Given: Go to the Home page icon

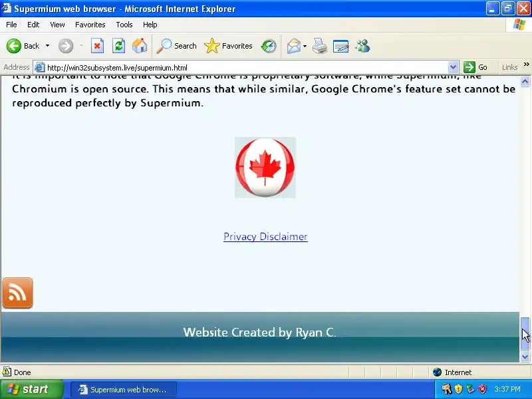Looking at the screenshot, I should pos(140,46).
